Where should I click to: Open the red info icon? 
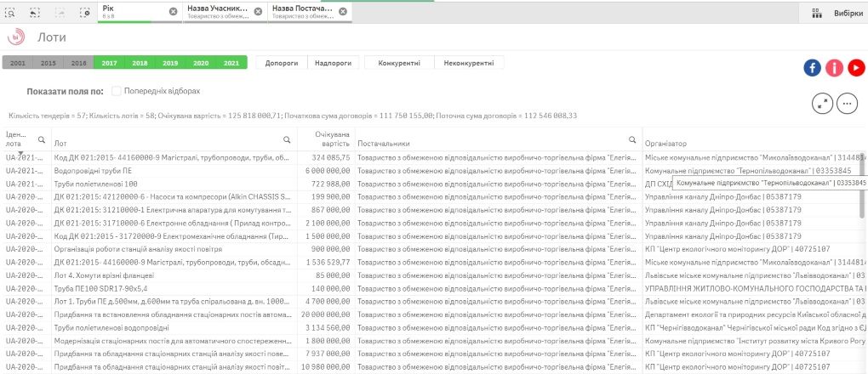(834, 68)
